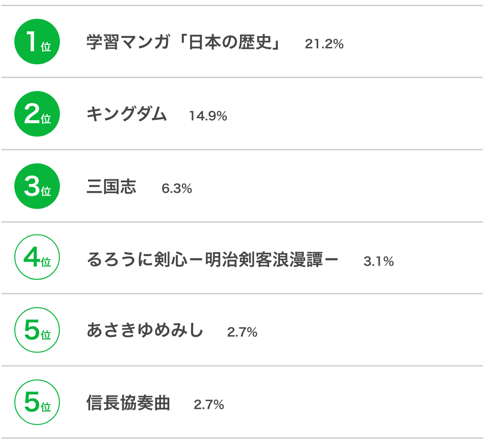Image resolution: width=487 pixels, height=448 pixels.
Task: Click the 5位 badge beside 信長協奏曲
Action: point(37,402)
